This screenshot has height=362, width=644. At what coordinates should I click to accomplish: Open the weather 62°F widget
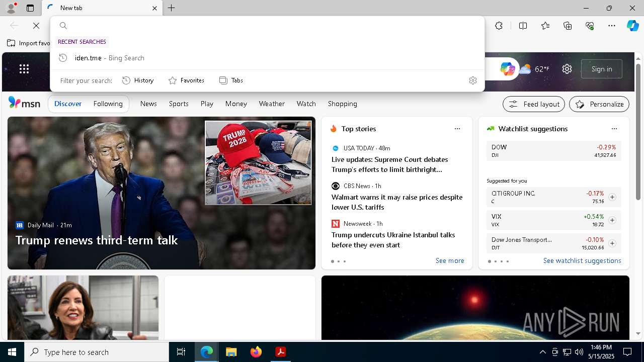point(534,69)
